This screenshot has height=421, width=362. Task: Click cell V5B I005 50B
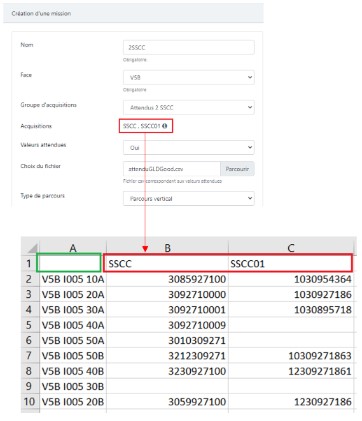point(73,356)
